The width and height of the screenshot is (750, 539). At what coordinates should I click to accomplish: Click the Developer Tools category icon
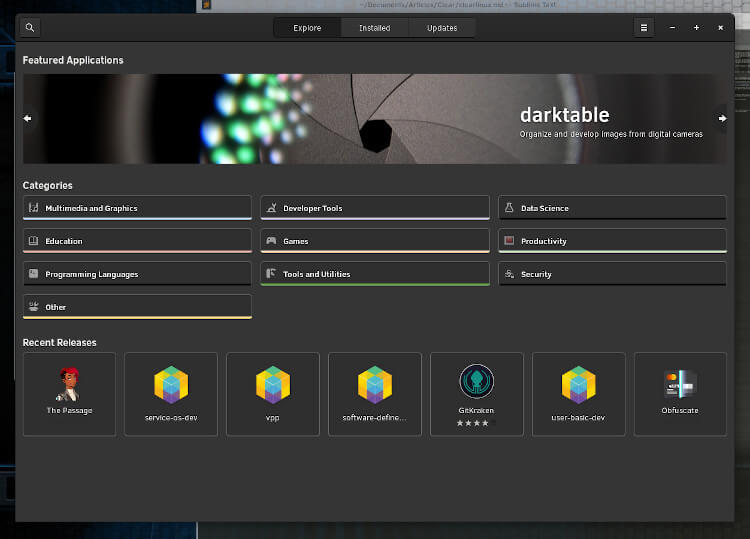[271, 208]
